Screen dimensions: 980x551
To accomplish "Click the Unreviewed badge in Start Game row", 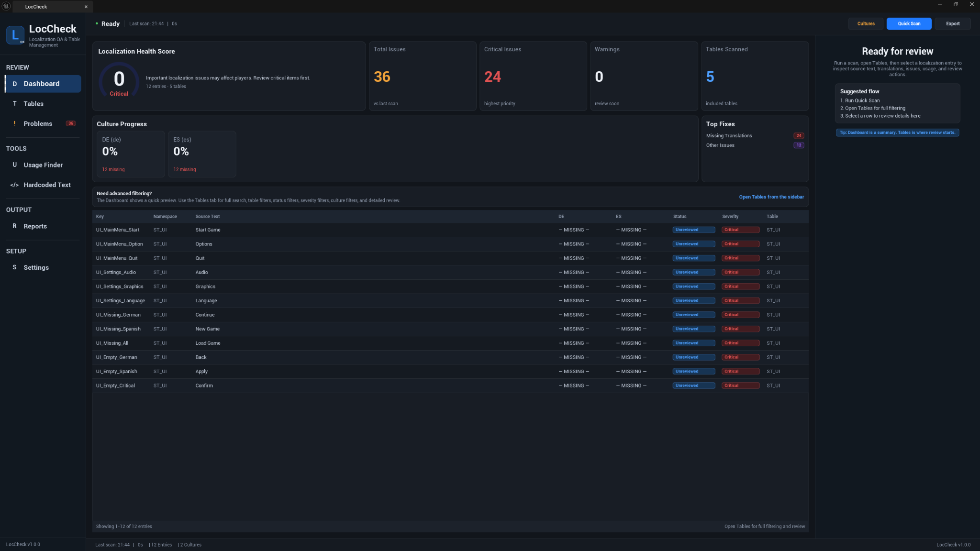I will [x=693, y=230].
